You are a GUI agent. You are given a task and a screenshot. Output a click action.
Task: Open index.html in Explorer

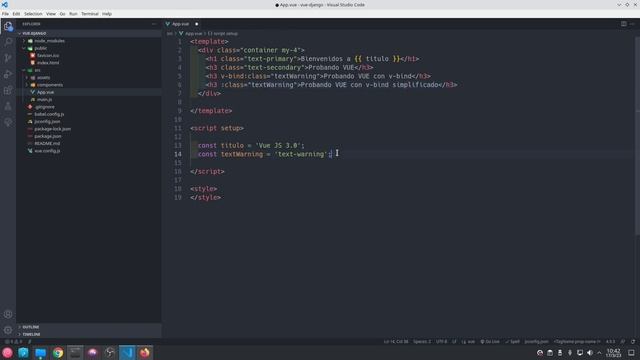pyautogui.click(x=48, y=63)
